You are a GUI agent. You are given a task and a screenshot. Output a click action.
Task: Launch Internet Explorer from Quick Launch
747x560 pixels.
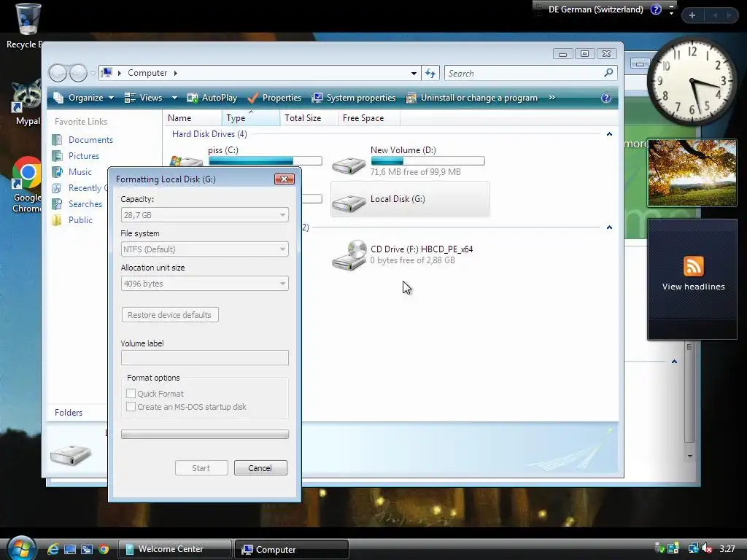(x=53, y=549)
